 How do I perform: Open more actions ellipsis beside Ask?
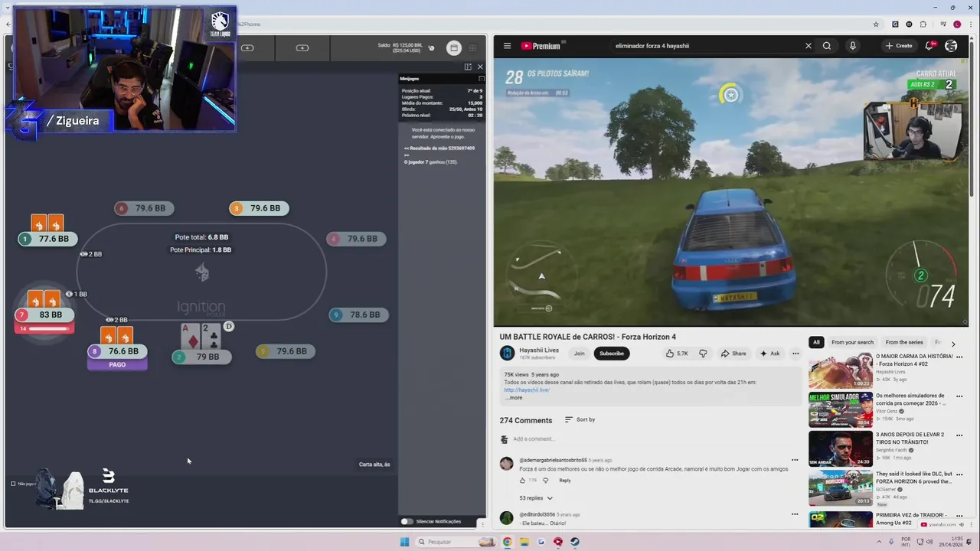coord(795,354)
